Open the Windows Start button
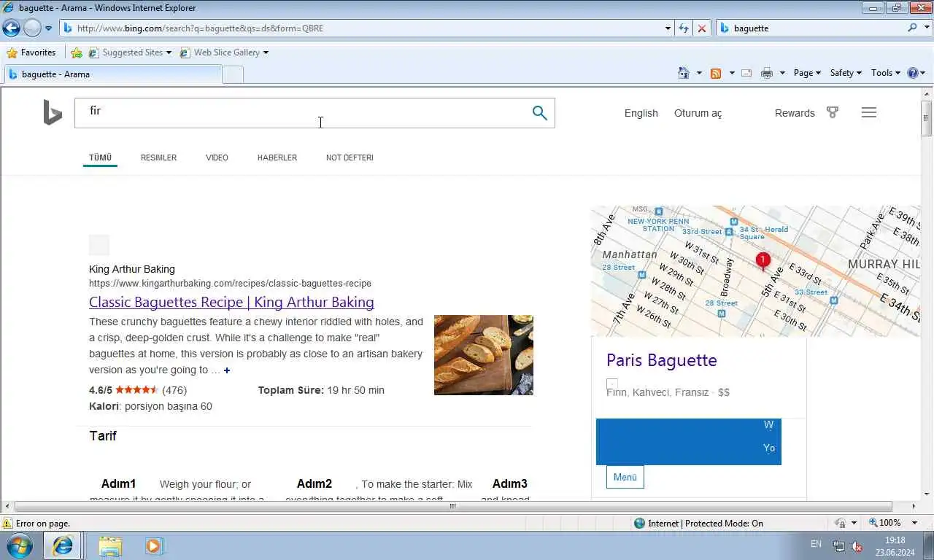 point(20,545)
